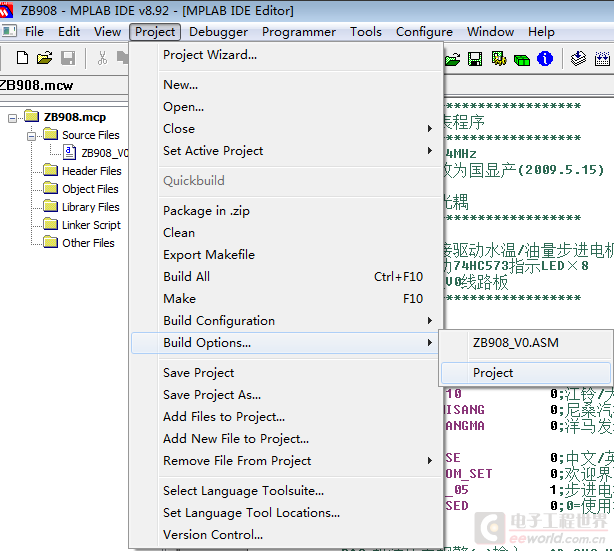Viewport: 614px width, 551px height.
Task: Click the New File toolbar icon
Action: tap(22, 58)
